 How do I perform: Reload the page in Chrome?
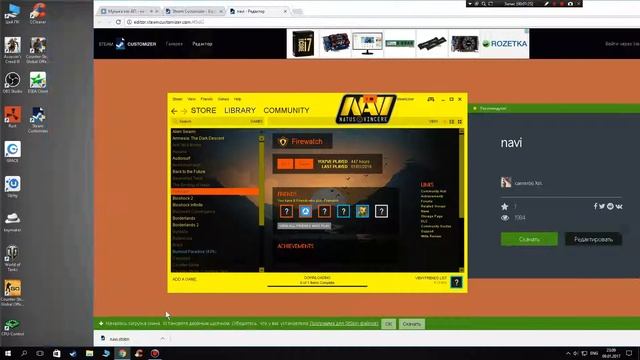pos(118,22)
